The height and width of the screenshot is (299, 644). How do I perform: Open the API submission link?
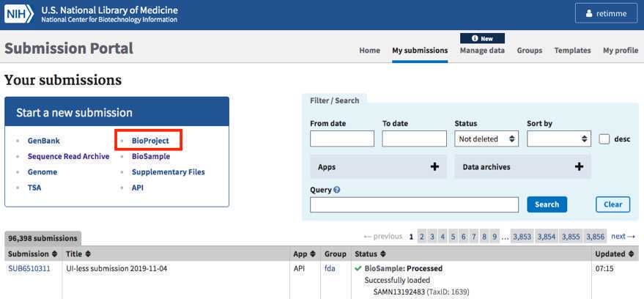tap(138, 188)
